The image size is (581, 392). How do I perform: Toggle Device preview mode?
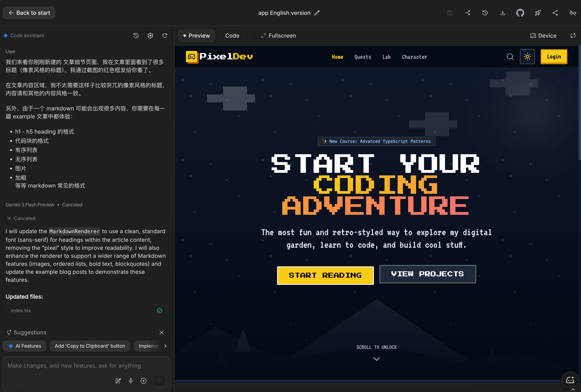click(543, 36)
